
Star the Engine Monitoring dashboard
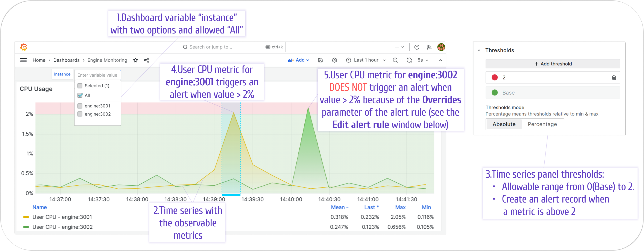135,60
